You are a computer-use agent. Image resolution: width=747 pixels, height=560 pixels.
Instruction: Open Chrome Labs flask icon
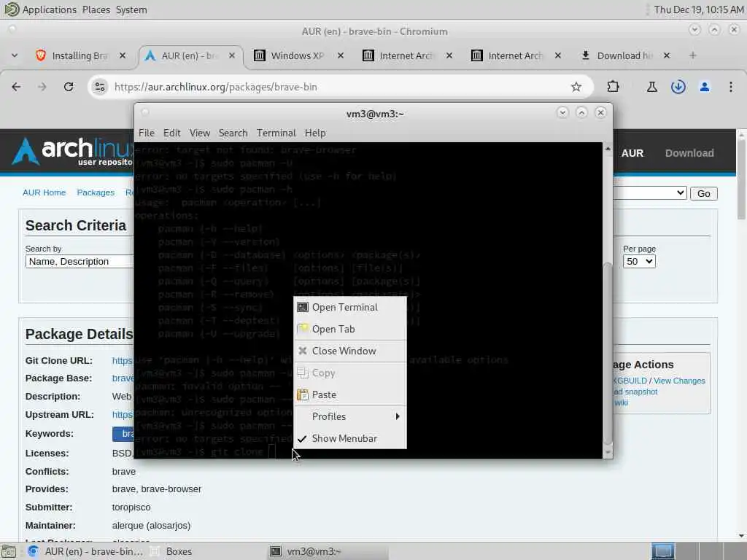pos(651,87)
